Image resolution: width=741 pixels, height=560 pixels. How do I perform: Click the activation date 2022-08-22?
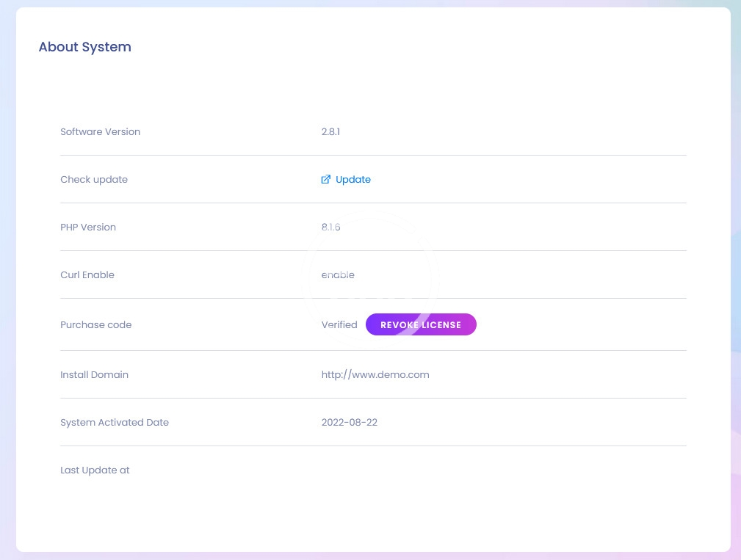tap(350, 423)
